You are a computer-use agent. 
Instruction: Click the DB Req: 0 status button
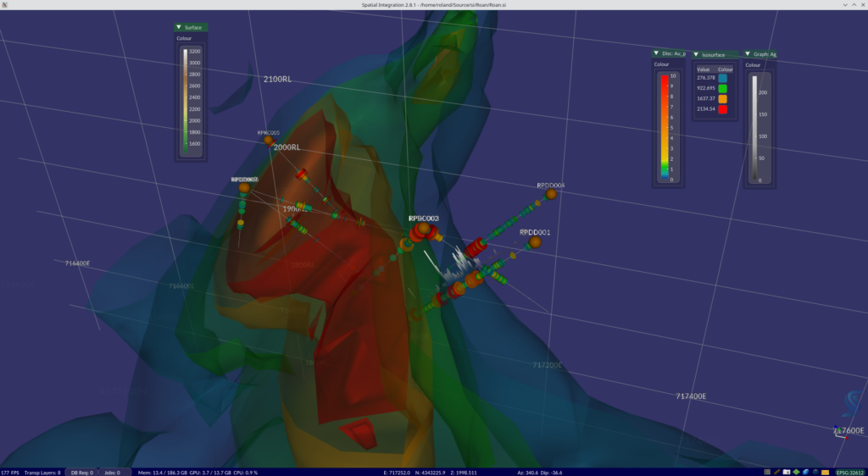tap(82, 473)
